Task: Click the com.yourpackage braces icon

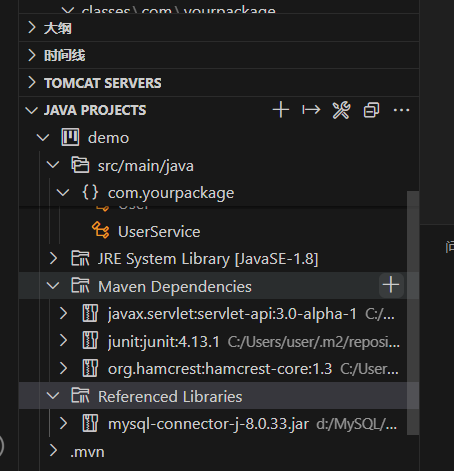Action: pos(90,193)
